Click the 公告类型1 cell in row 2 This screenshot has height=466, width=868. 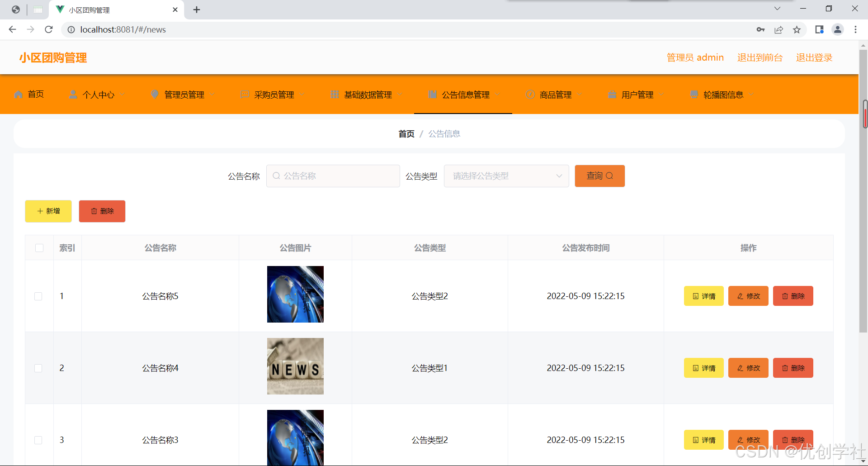pyautogui.click(x=429, y=368)
